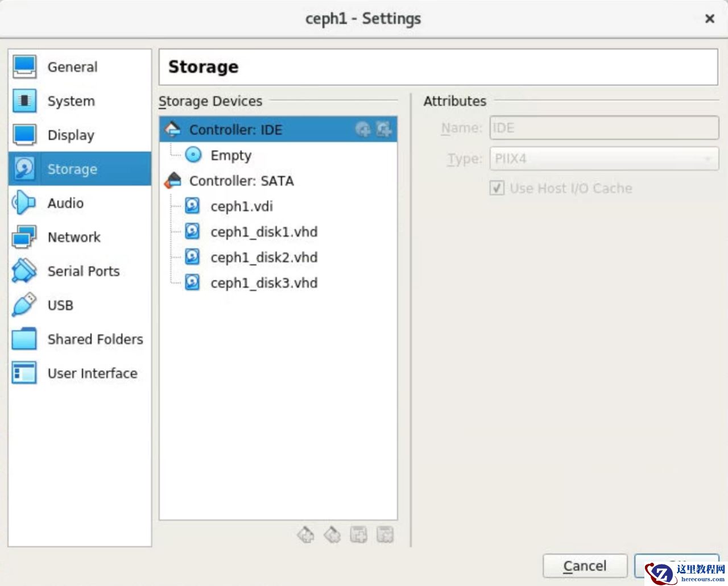This screenshot has height=586, width=728.
Task: Open the USB settings category
Action: (80, 305)
